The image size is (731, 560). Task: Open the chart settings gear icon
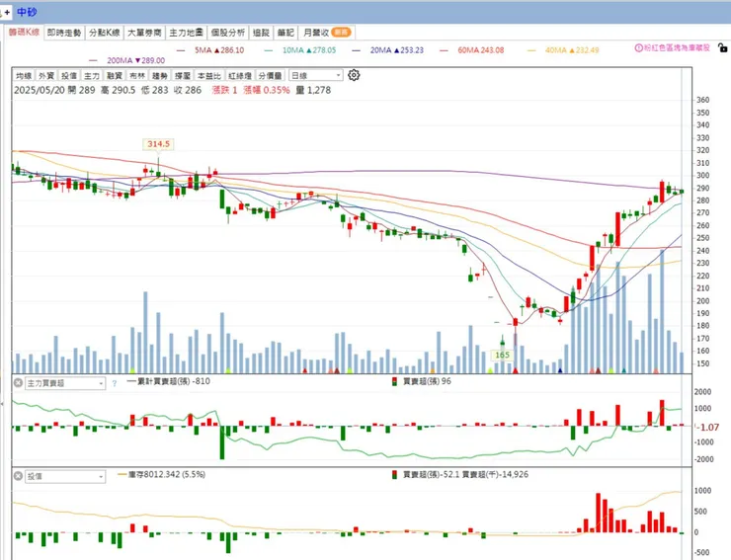click(x=354, y=75)
